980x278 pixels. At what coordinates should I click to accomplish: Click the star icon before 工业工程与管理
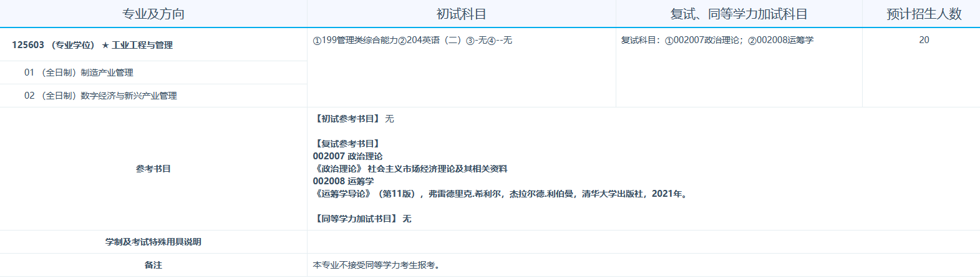pyautogui.click(x=105, y=46)
